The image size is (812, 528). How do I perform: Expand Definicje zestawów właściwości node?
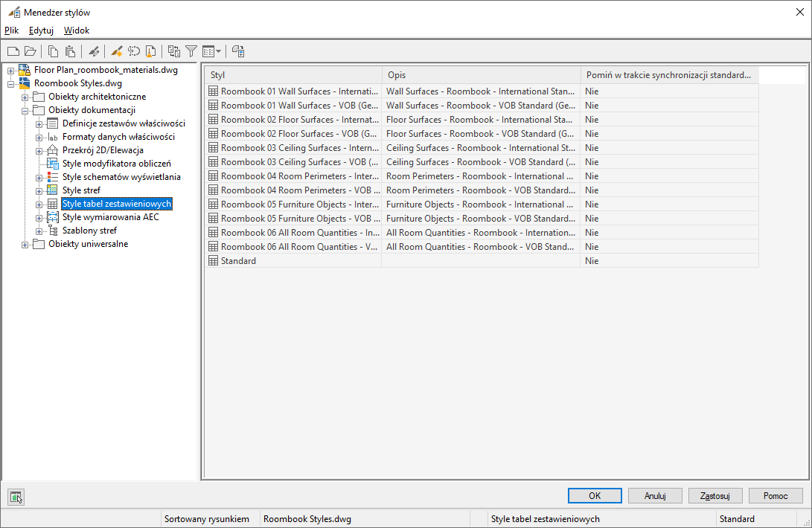39,124
